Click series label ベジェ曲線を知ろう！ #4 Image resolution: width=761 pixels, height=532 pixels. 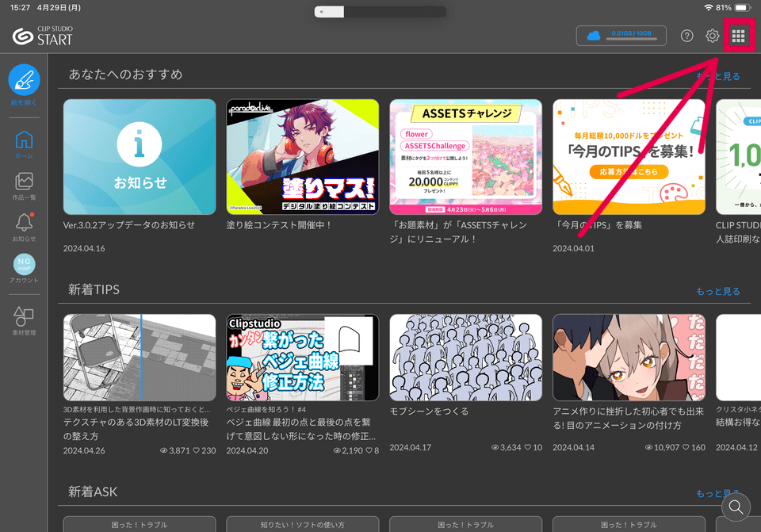click(x=266, y=409)
